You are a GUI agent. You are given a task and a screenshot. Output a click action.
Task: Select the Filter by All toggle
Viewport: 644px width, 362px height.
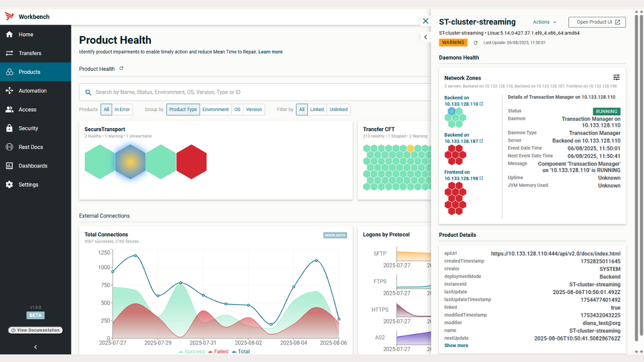[302, 110]
